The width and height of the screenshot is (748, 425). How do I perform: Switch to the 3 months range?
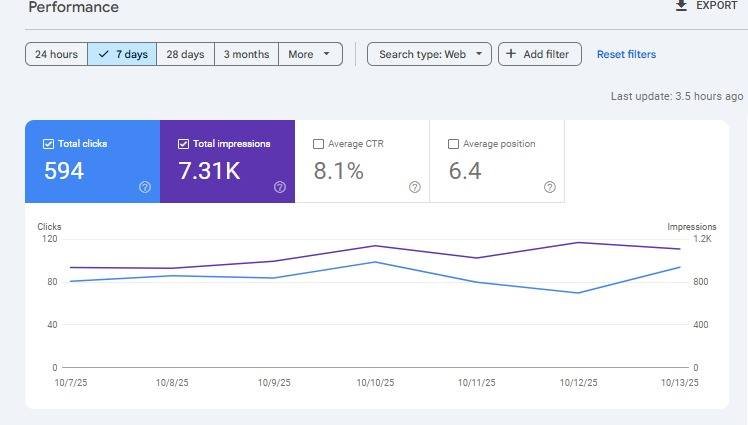[x=247, y=54]
